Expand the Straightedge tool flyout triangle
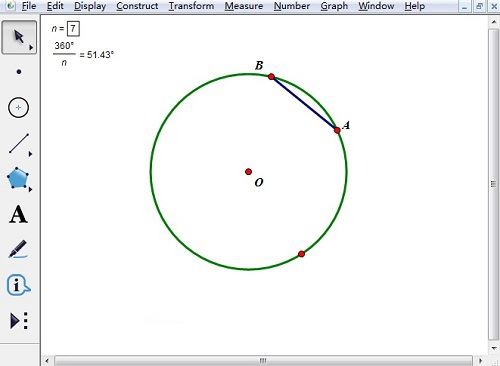Viewport: 500px width, 366px height. [30, 154]
